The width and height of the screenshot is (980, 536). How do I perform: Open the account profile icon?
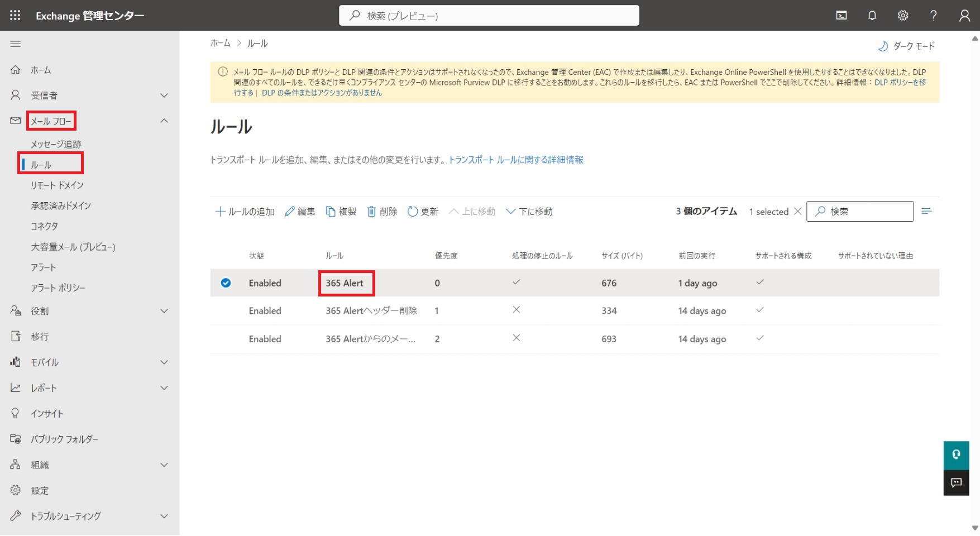point(964,16)
